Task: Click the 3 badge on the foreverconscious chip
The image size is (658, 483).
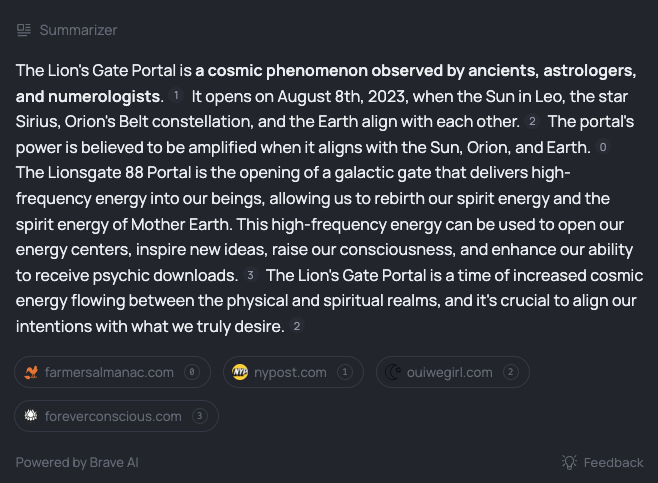Action: point(200,416)
